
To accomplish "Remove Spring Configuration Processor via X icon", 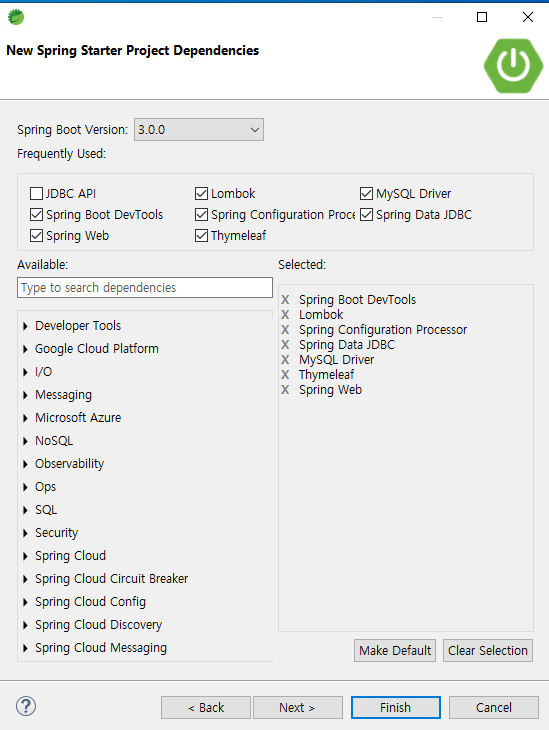I will coord(285,330).
